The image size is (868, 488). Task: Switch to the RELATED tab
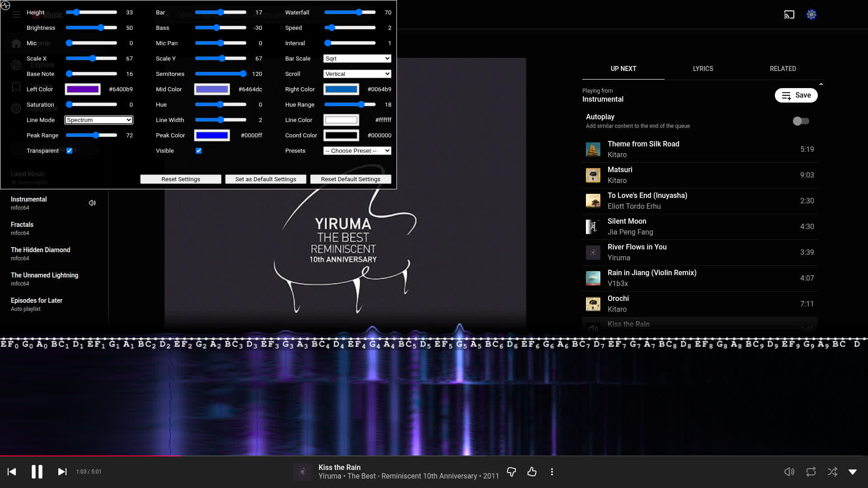point(783,69)
